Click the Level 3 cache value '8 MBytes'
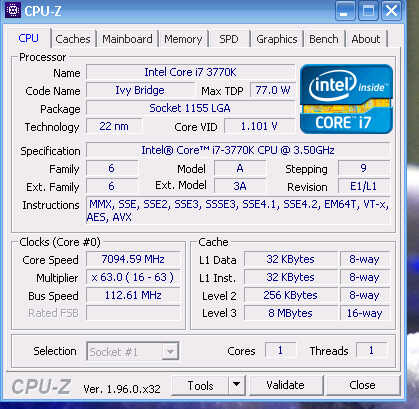The width and height of the screenshot is (419, 409). pyautogui.click(x=290, y=313)
